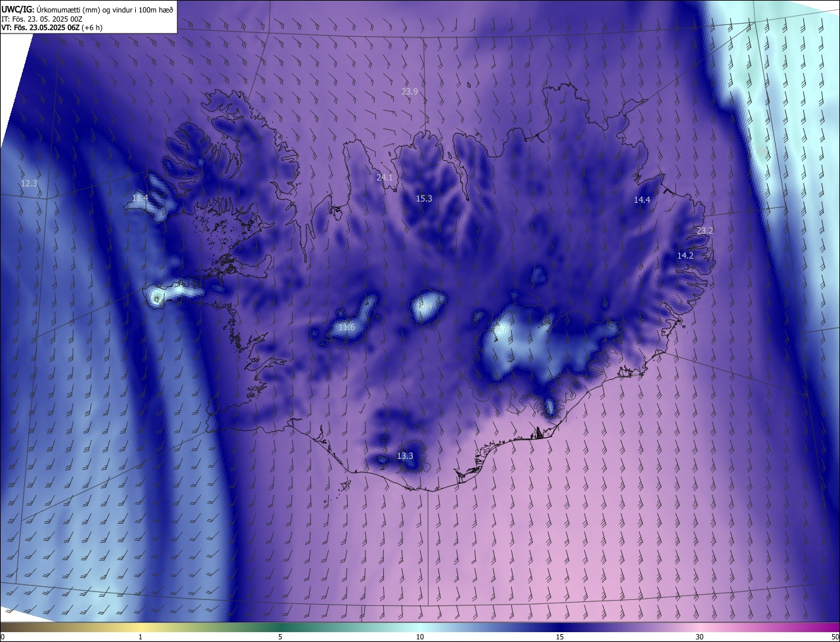The image size is (840, 642).
Task: Click the 24.1 value label
Action: [385, 177]
